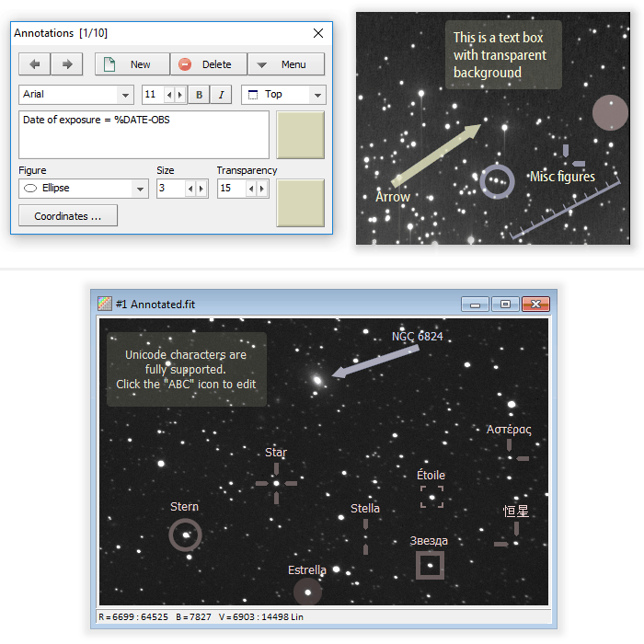Close the Annotations window
Viewport: 644px width, 644px height.
pyautogui.click(x=318, y=33)
